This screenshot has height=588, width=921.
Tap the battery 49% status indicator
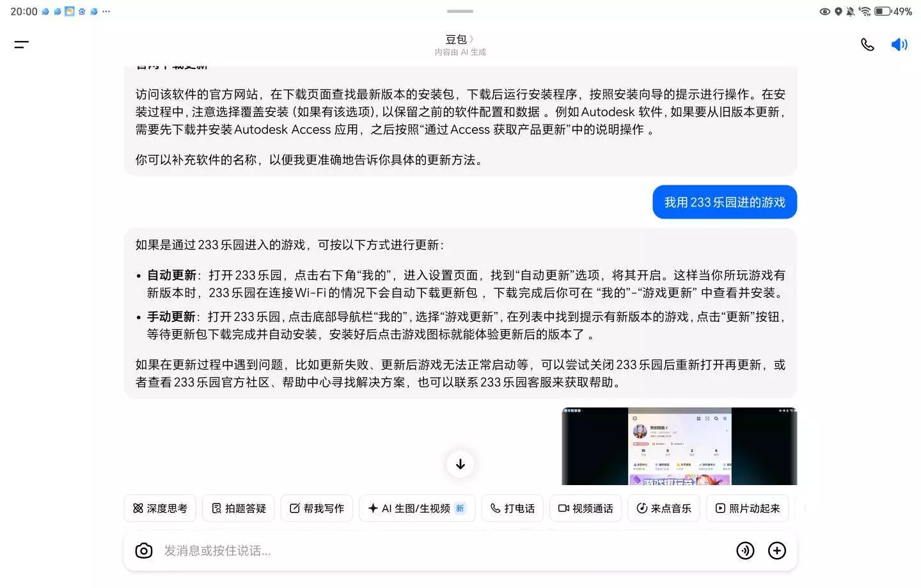point(893,12)
